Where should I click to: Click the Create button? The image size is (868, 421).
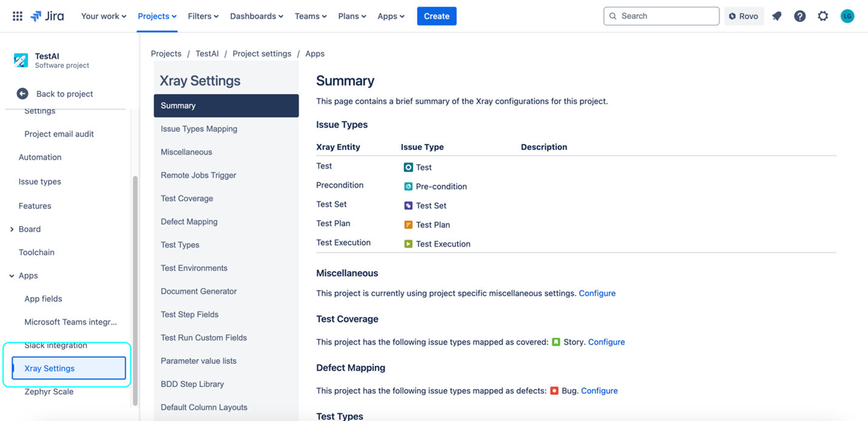click(x=436, y=16)
